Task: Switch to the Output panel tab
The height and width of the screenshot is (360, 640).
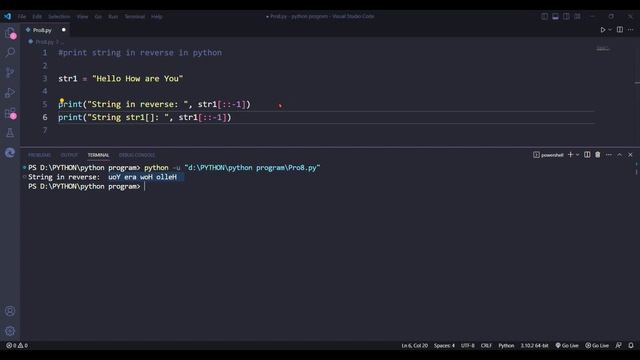Action: (69, 155)
